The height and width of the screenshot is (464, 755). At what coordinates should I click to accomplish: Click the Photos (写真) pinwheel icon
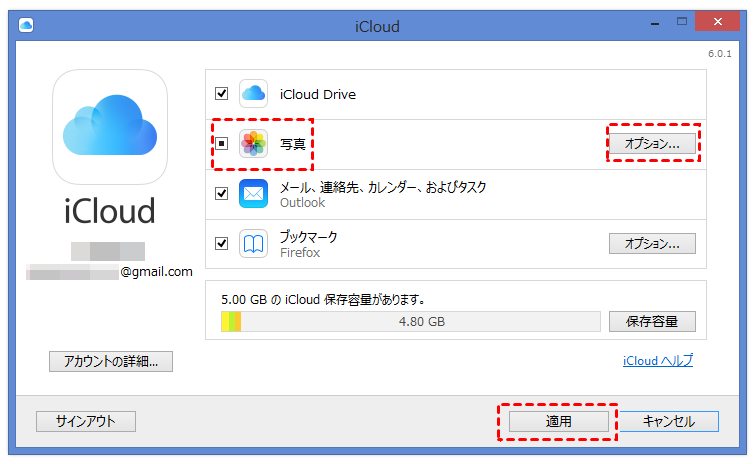tap(253, 144)
